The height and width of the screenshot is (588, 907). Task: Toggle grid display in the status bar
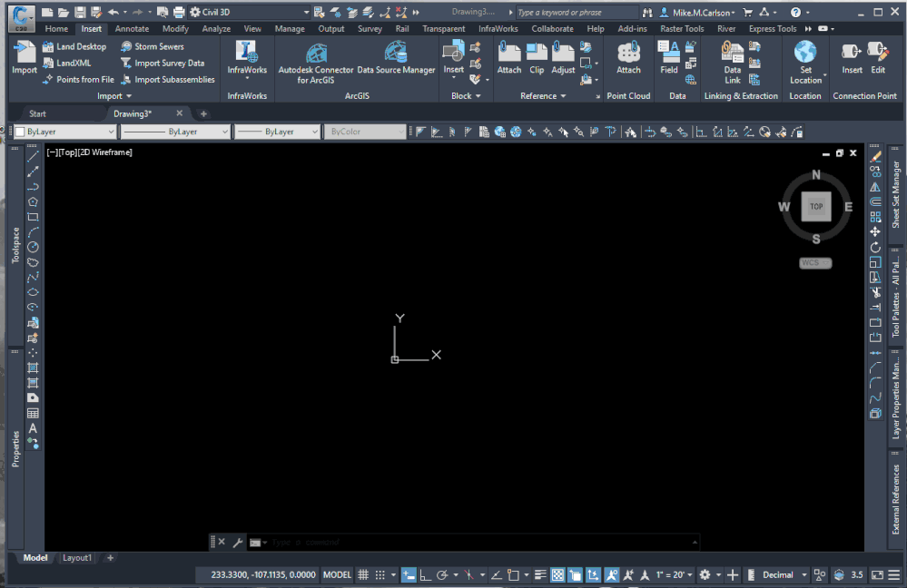pyautogui.click(x=363, y=574)
